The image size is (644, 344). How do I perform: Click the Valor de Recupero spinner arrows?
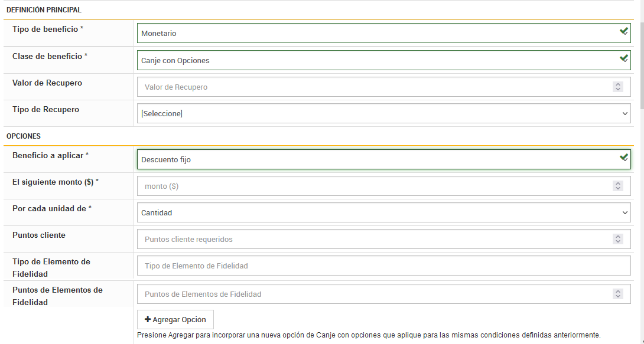[x=618, y=87]
